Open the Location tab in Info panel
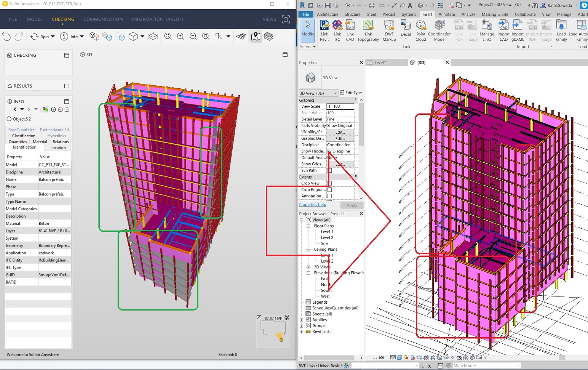This screenshot has width=588, height=370. [x=58, y=148]
